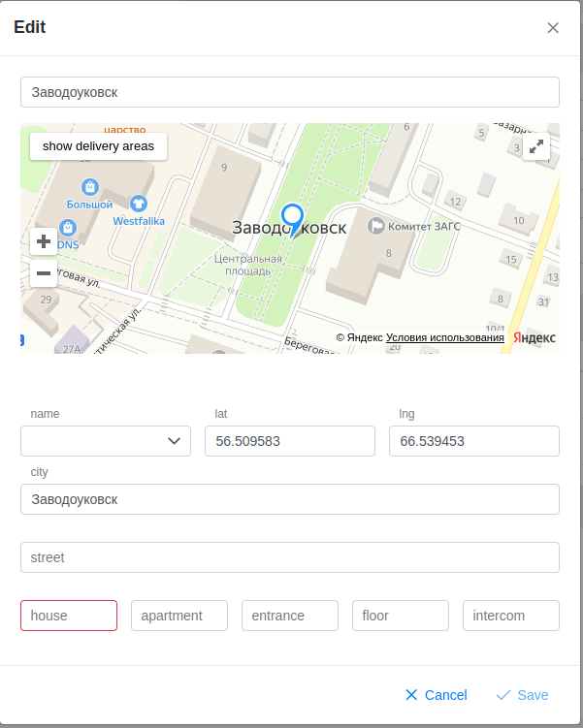Click the entrance input field

click(290, 616)
